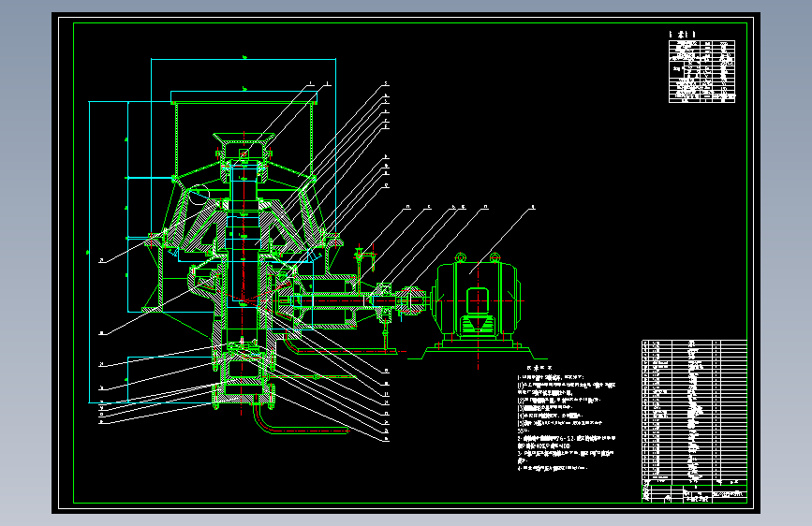Click the curved oil pipe under crusher base
The image size is (812, 526).
click(301, 420)
